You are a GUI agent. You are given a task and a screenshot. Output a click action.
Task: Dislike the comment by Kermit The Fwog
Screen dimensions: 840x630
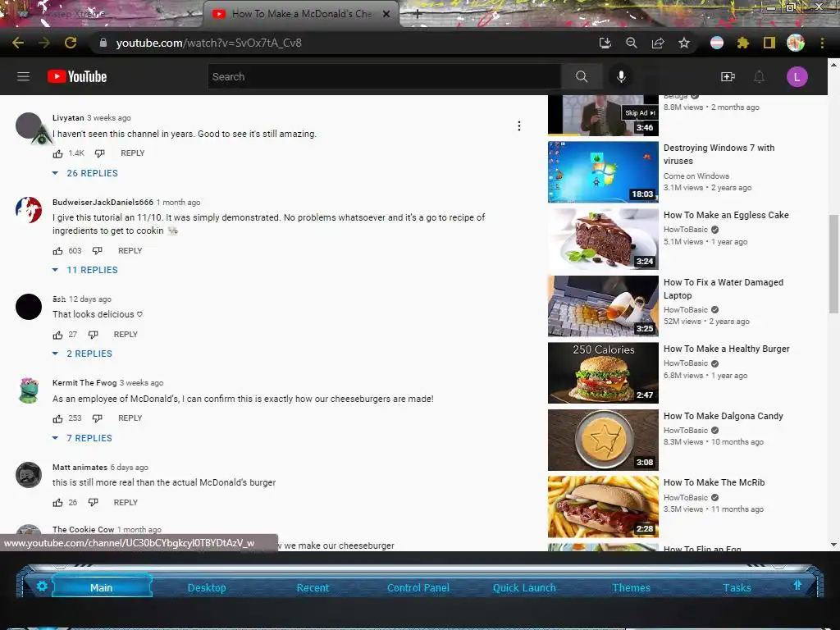[97, 418]
